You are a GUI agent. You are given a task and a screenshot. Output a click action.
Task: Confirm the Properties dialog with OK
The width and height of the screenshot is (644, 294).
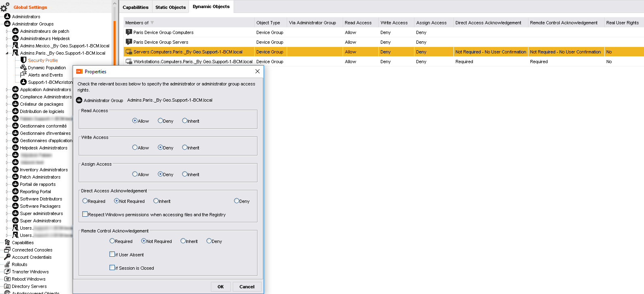pyautogui.click(x=221, y=287)
